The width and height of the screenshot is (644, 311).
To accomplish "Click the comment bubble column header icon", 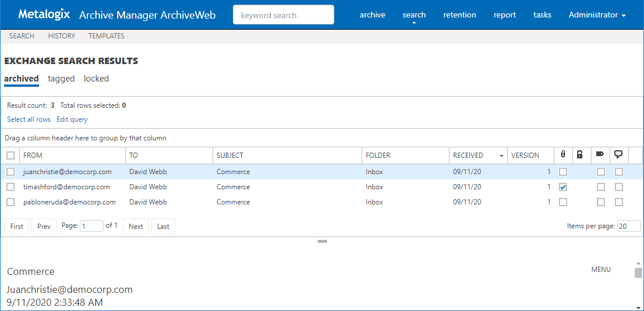I will coord(618,155).
